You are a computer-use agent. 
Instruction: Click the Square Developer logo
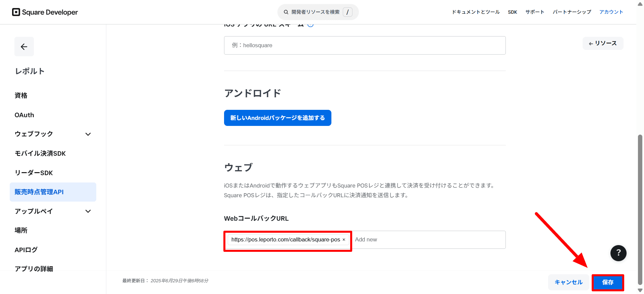point(45,12)
